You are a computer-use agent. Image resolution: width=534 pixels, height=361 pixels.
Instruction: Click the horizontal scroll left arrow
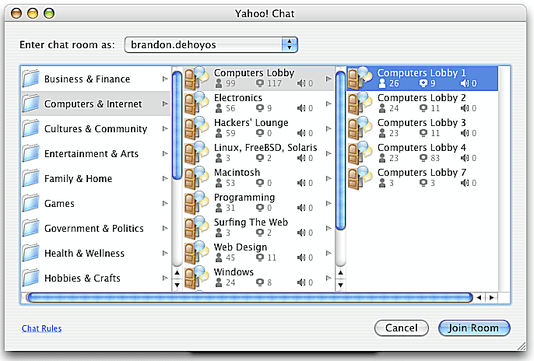tap(479, 297)
